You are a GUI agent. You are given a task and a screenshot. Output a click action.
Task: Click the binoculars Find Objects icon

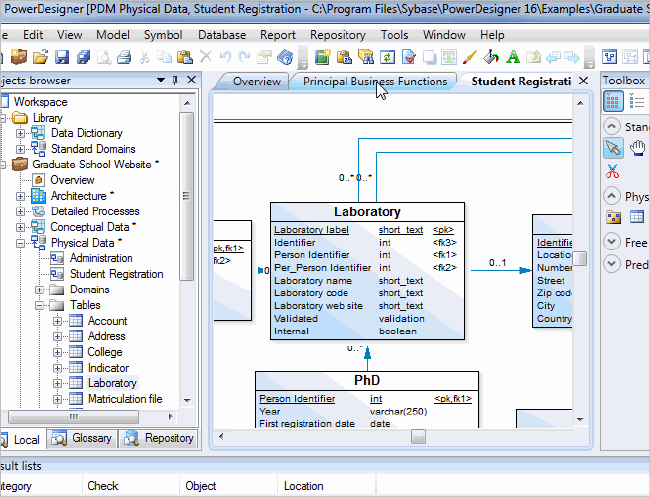tap(366, 57)
